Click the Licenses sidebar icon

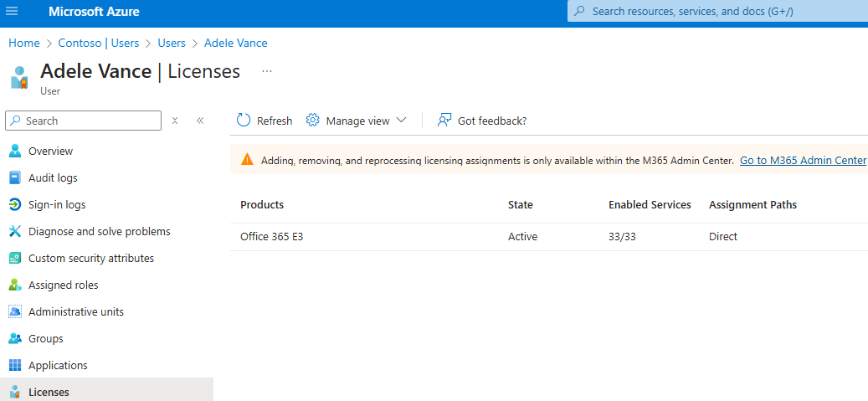[x=15, y=392]
